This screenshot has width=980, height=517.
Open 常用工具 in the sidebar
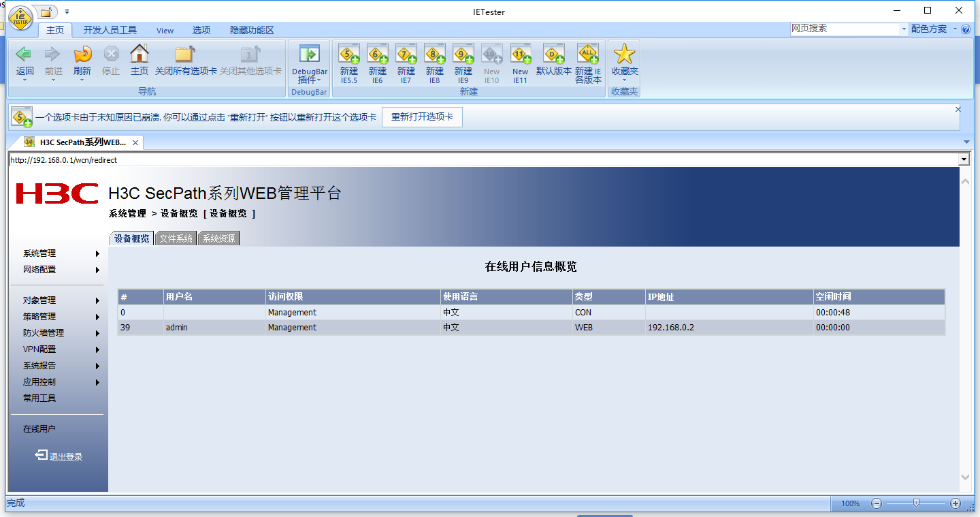[39, 398]
